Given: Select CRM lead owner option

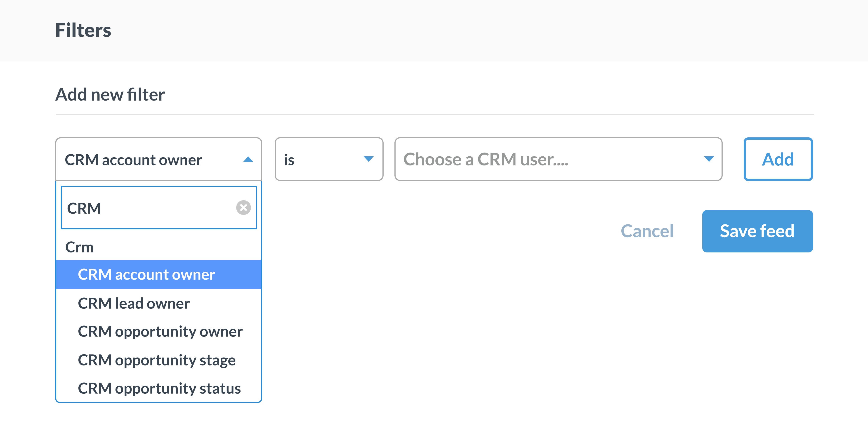Looking at the screenshot, I should pyautogui.click(x=159, y=303).
